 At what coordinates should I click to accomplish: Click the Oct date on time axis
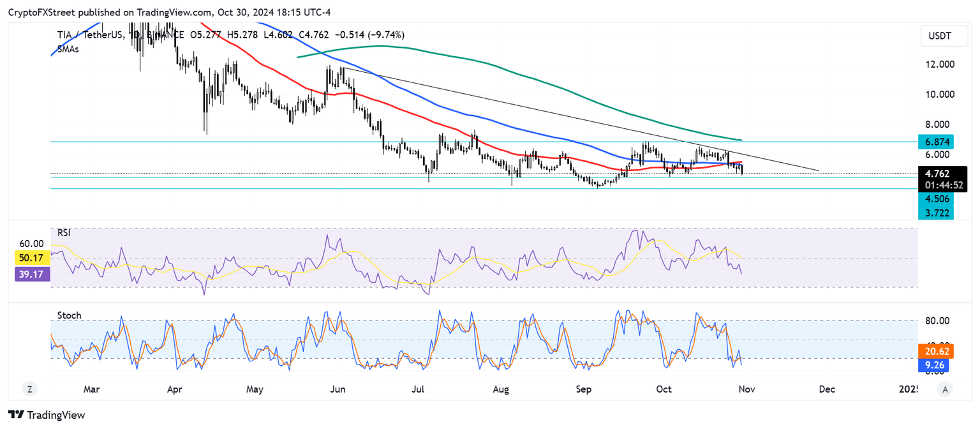(664, 389)
